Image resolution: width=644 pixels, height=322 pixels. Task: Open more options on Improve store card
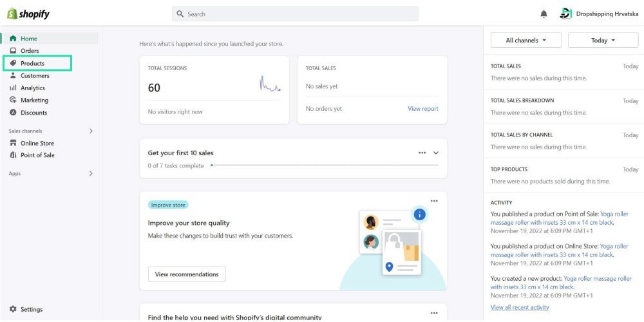[x=434, y=201]
